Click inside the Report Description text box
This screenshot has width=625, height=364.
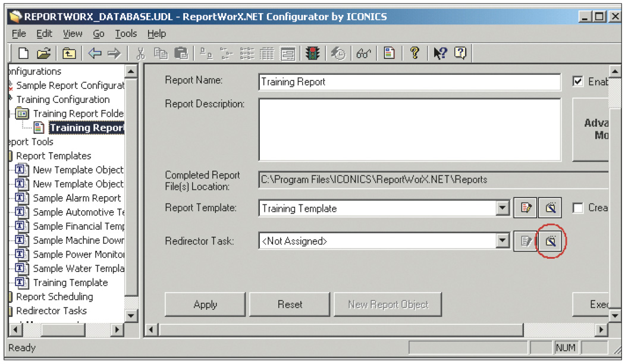(409, 130)
